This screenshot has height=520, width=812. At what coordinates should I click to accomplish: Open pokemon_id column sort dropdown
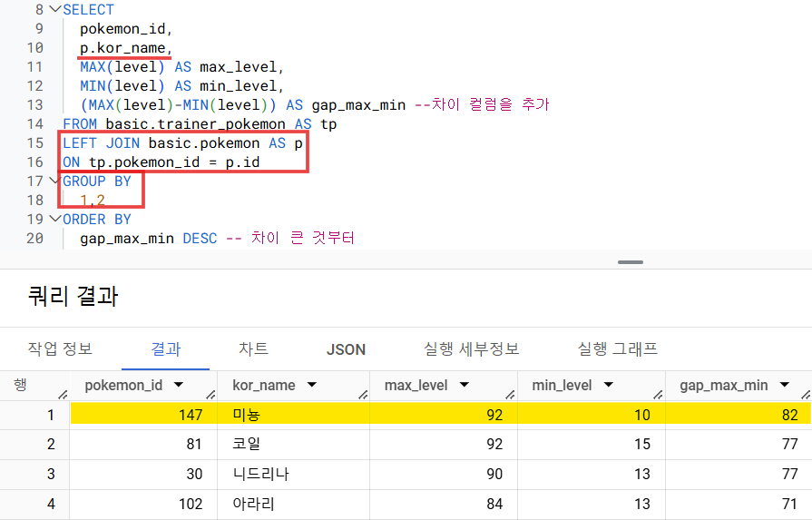click(179, 385)
